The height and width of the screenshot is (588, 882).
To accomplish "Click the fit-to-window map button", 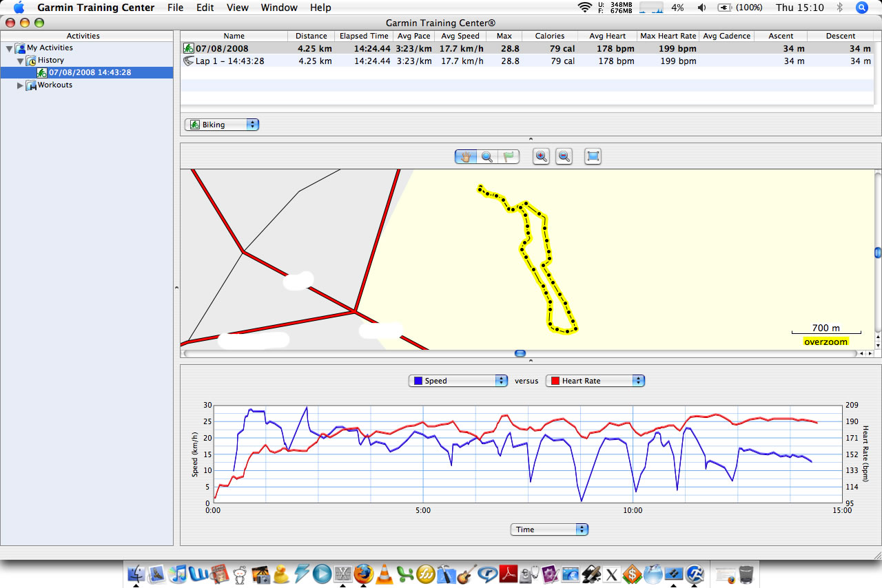I will click(x=593, y=156).
